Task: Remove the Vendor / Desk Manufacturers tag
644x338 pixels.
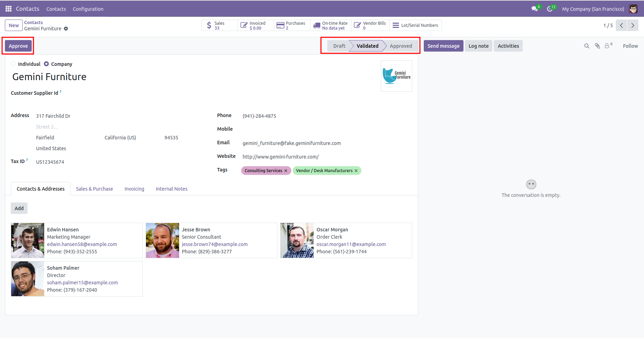Action: point(356,171)
